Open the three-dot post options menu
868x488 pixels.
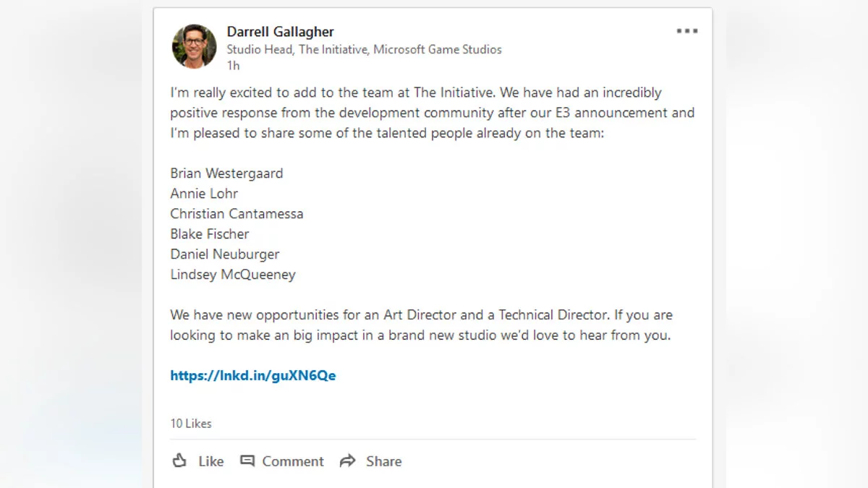point(686,31)
